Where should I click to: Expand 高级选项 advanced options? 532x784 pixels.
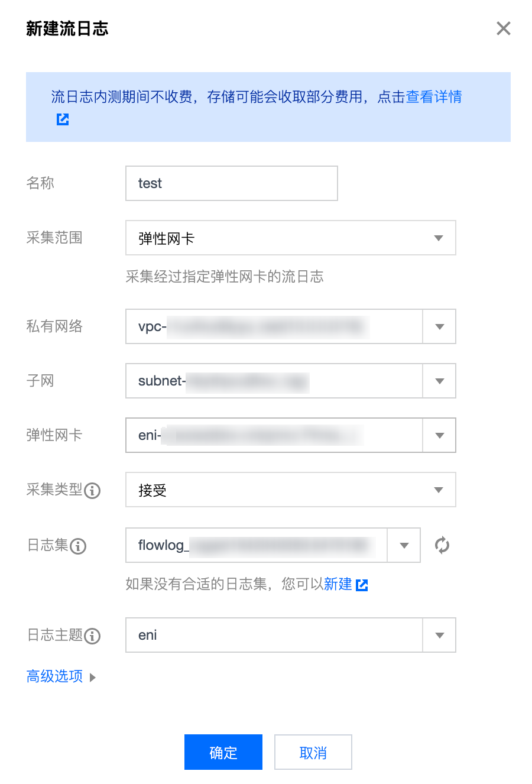click(61, 676)
